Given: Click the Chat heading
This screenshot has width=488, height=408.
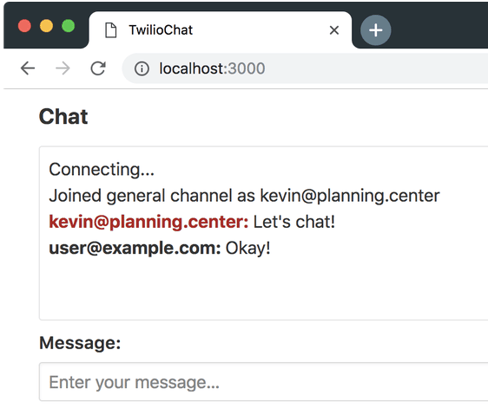Looking at the screenshot, I should pos(63,117).
